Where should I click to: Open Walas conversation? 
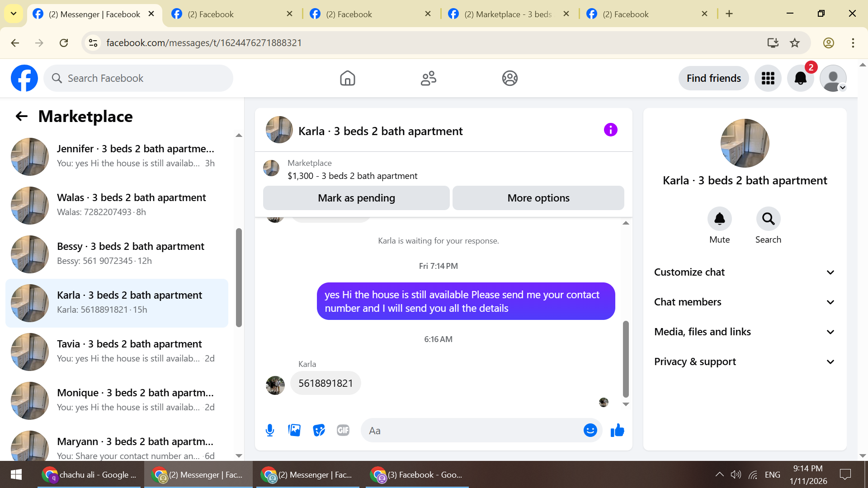pyautogui.click(x=117, y=205)
